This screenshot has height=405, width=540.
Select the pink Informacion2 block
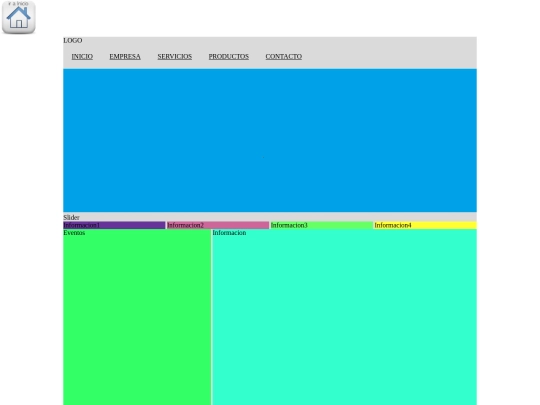(x=218, y=225)
